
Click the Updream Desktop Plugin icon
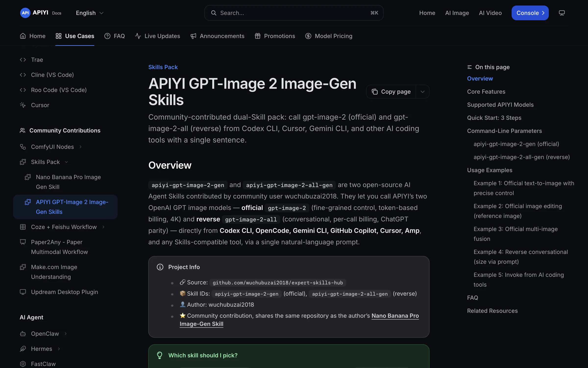23,292
